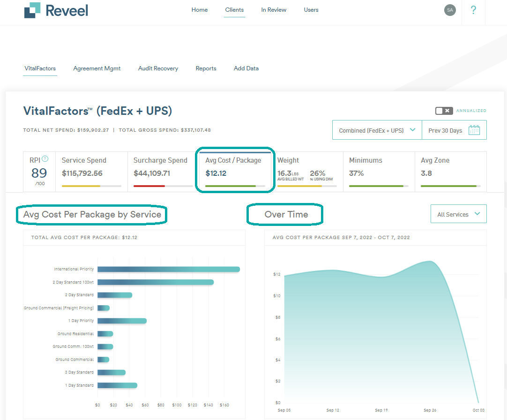Open help via the green question mark icon
Screen dimensions: 507x420
473,10
